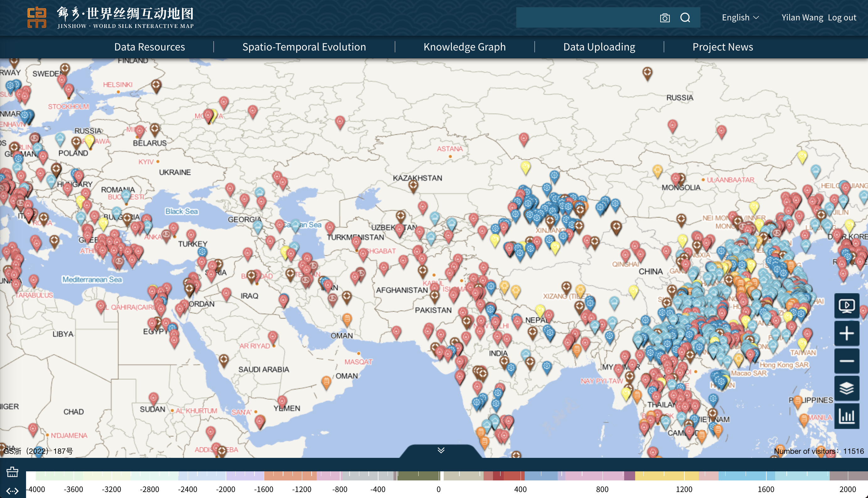Image resolution: width=868 pixels, height=498 pixels.
Task: Click the timeline at year 400
Action: (x=520, y=476)
